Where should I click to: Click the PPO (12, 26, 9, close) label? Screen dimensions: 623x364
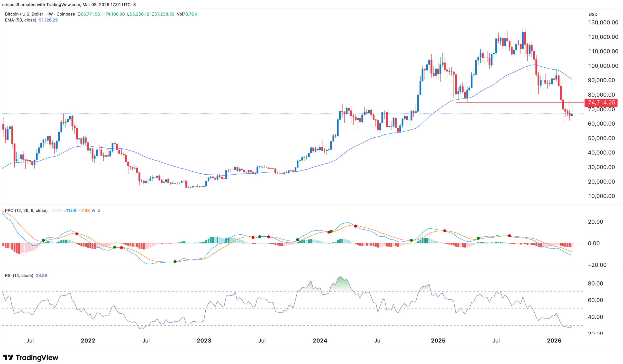tap(26, 211)
